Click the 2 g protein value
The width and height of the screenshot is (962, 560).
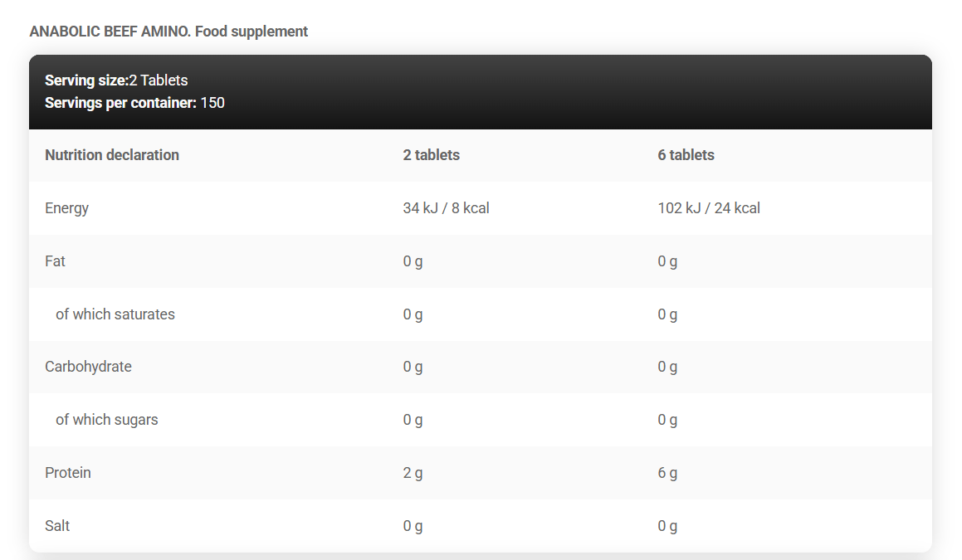click(413, 473)
